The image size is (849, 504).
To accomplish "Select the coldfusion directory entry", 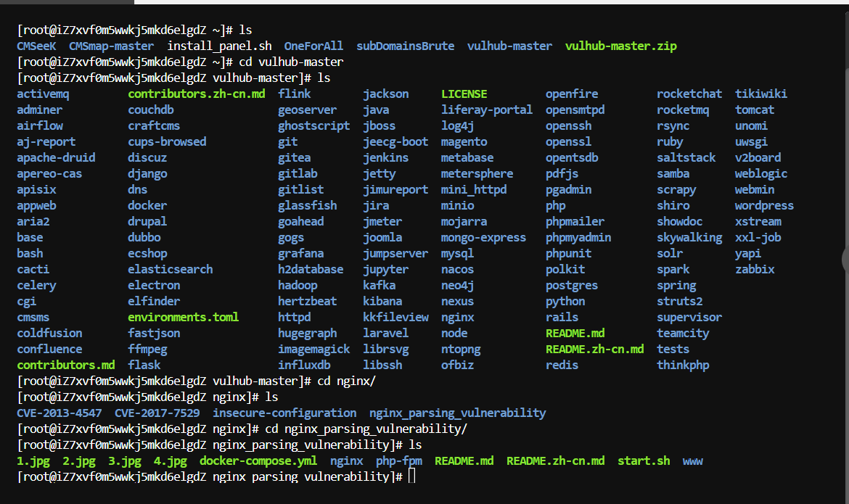I will point(49,334).
